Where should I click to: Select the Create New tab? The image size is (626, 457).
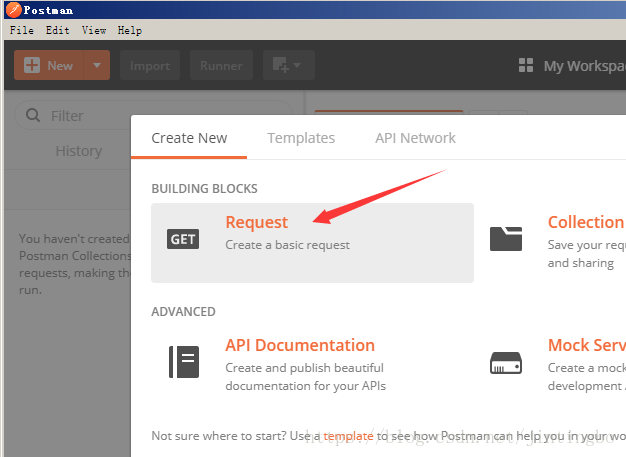click(x=189, y=138)
